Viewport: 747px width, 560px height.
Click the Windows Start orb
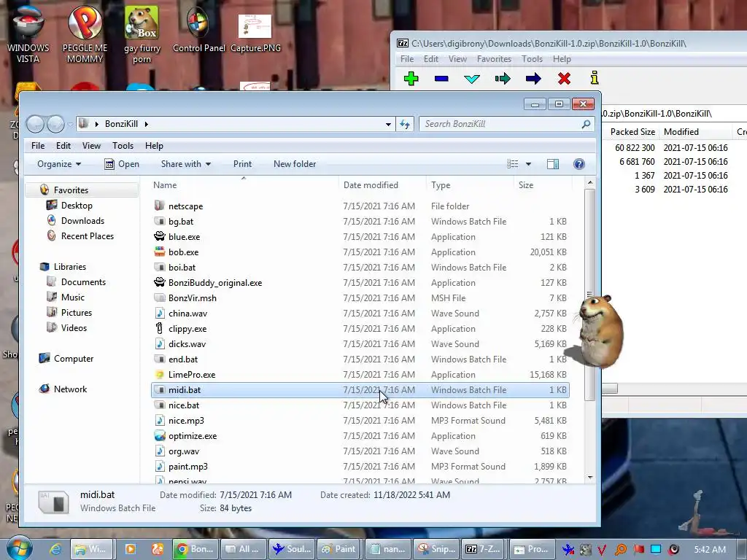pyautogui.click(x=19, y=548)
